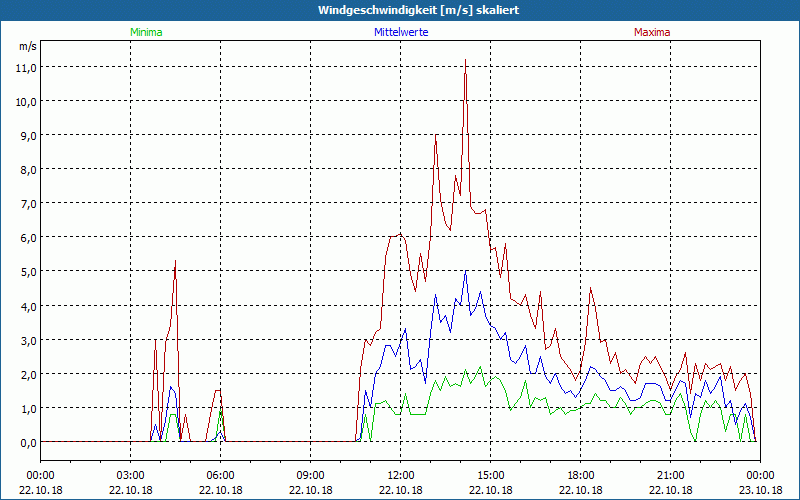Screen dimensions: 800x500
Task: Click the blue Mittelwerte peak near 5 m/s
Action: 465,273
